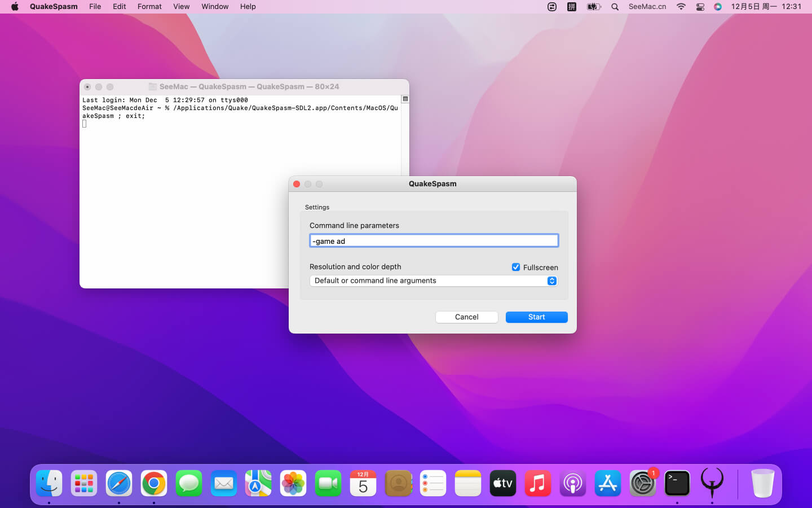Expand the Resolution and color depth dropdown
This screenshot has height=508, width=812.
click(433, 281)
